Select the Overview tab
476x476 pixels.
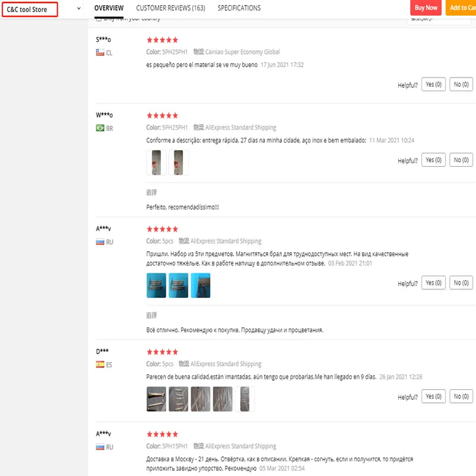coord(109,8)
